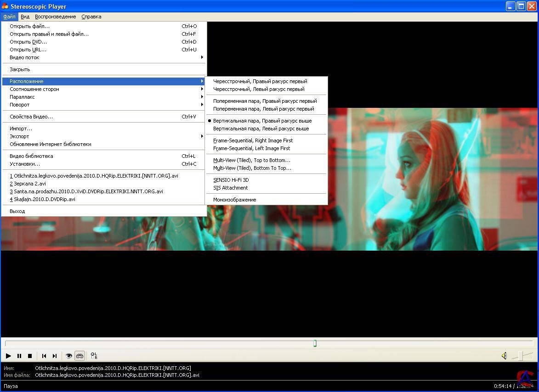Open recent file Зеркала 2.avi
The width and height of the screenshot is (539, 392).
tap(28, 184)
